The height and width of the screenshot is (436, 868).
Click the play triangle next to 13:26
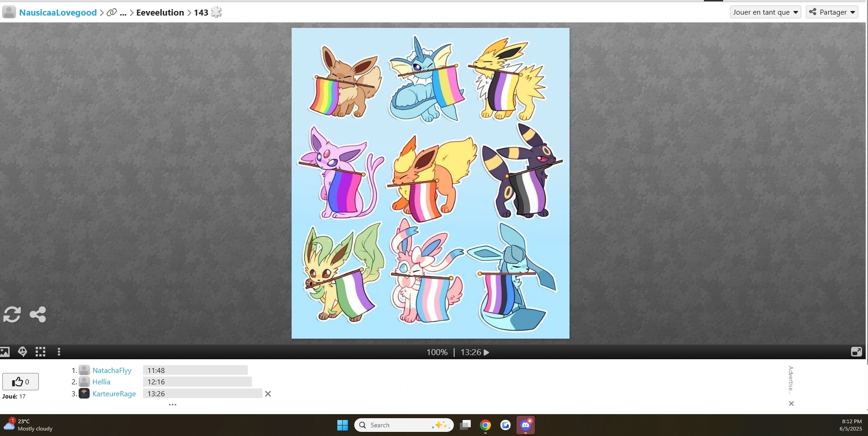(486, 352)
